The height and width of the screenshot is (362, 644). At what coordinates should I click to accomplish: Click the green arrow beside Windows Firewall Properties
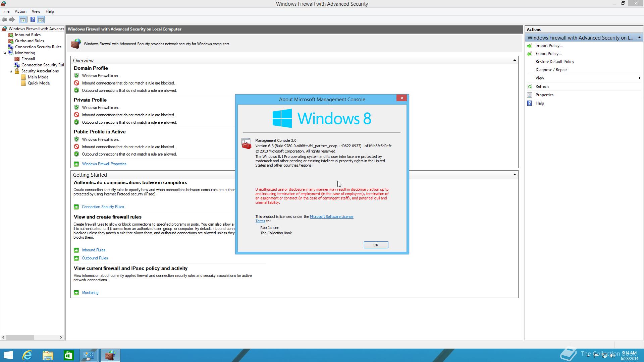click(76, 164)
